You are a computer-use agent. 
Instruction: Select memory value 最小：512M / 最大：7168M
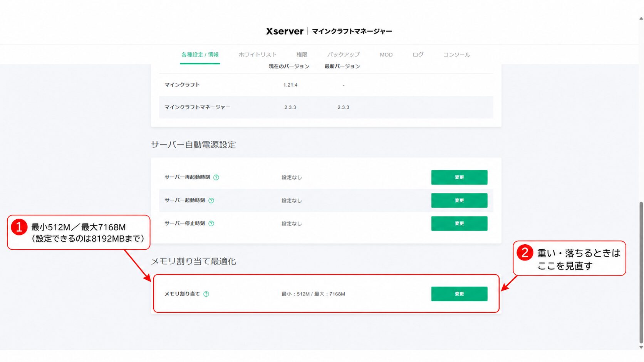[x=313, y=294]
